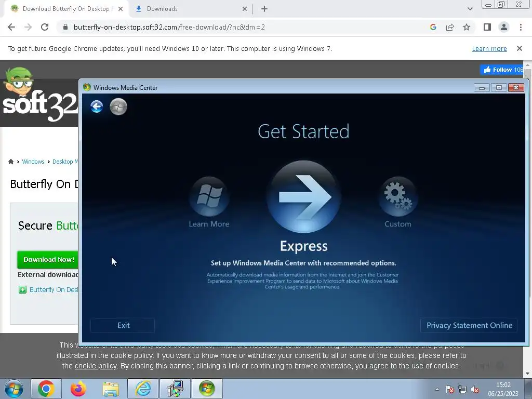Reload the soft32 page
The height and width of the screenshot is (399, 532).
pos(45,27)
